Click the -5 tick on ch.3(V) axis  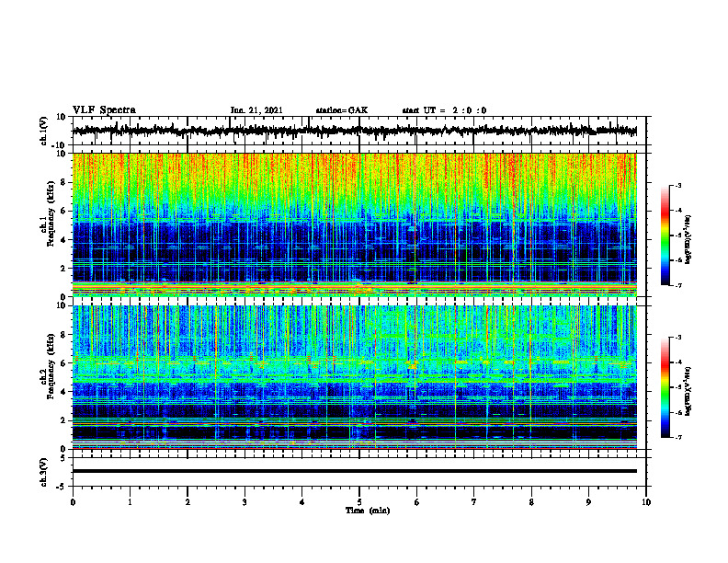pos(61,487)
